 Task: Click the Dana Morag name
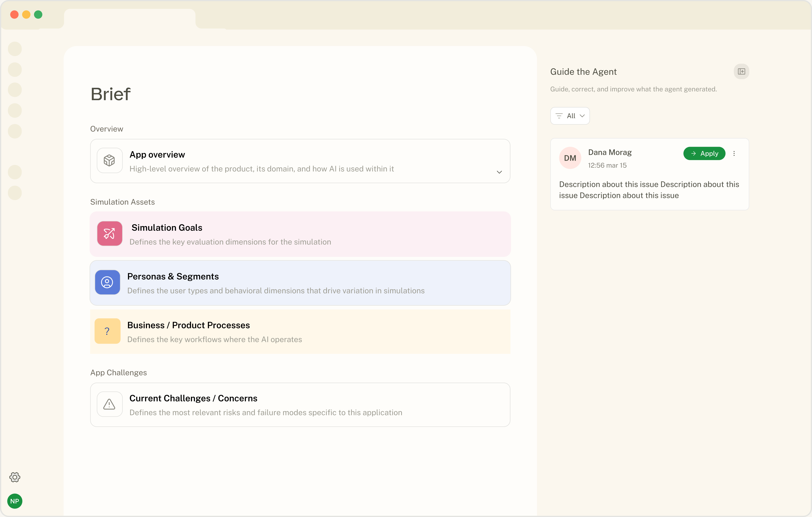pos(610,152)
